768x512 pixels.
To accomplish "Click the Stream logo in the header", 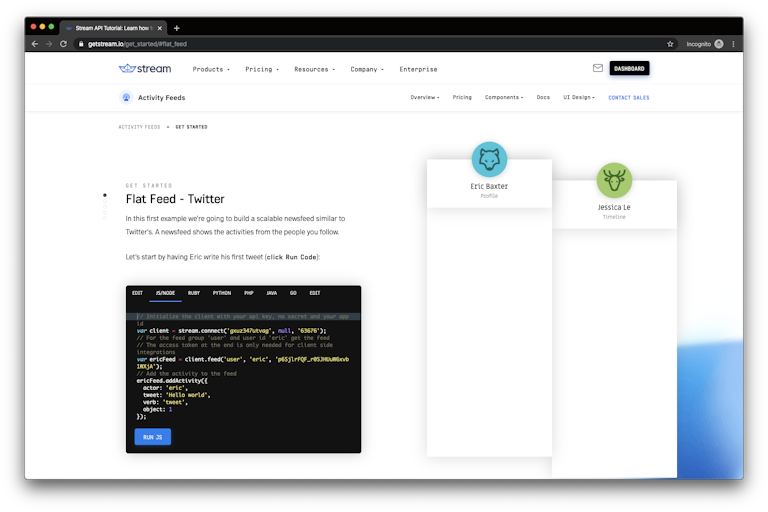I will coord(145,69).
